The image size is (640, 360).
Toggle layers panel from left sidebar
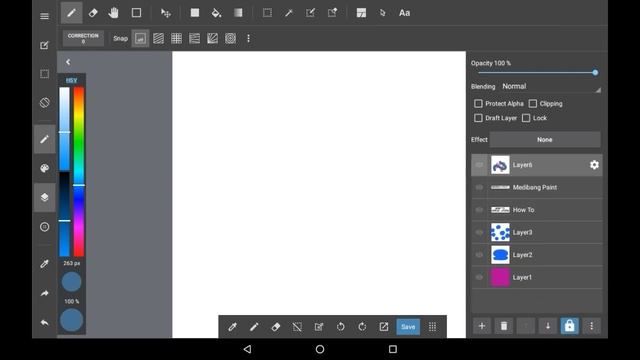click(44, 197)
